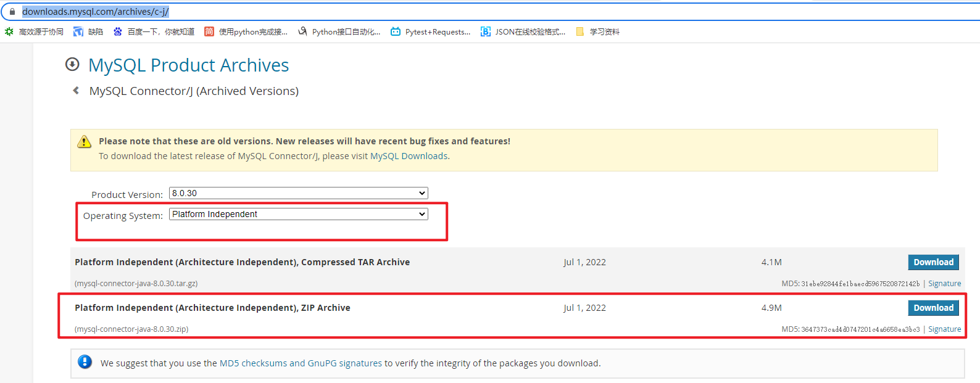This screenshot has height=383, width=980.
Task: Open the 学习资料 bookmarks folder
Action: coord(597,31)
